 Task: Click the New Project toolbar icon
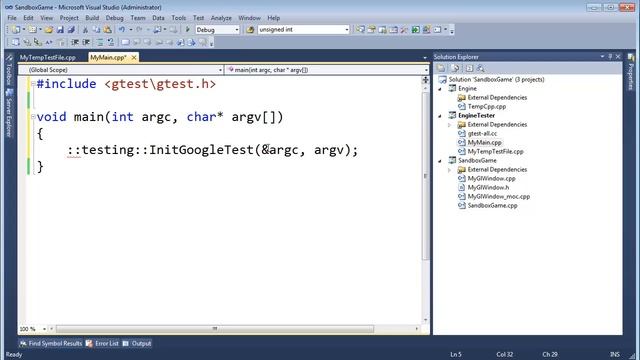(x=16, y=30)
